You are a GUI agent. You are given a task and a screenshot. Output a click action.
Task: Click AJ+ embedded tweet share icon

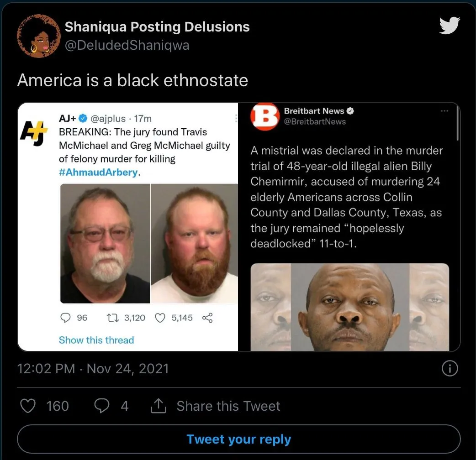[207, 318]
